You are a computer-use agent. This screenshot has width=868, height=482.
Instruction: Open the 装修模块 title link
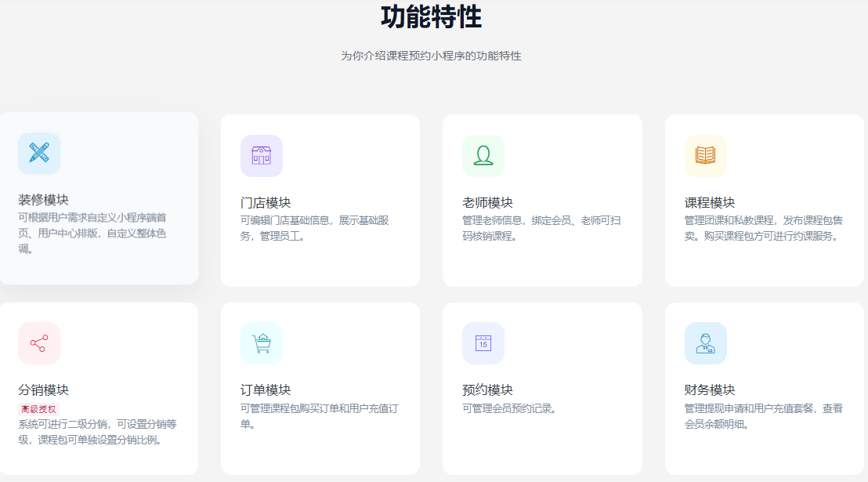pyautogui.click(x=44, y=200)
